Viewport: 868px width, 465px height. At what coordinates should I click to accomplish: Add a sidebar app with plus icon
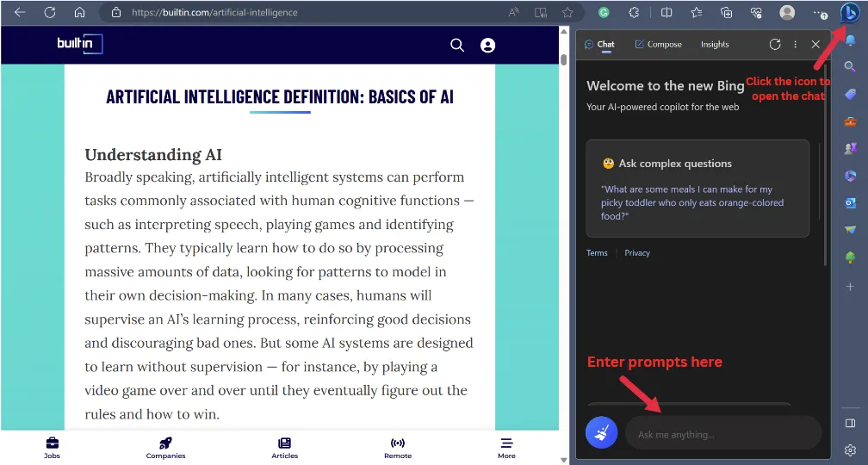[850, 286]
